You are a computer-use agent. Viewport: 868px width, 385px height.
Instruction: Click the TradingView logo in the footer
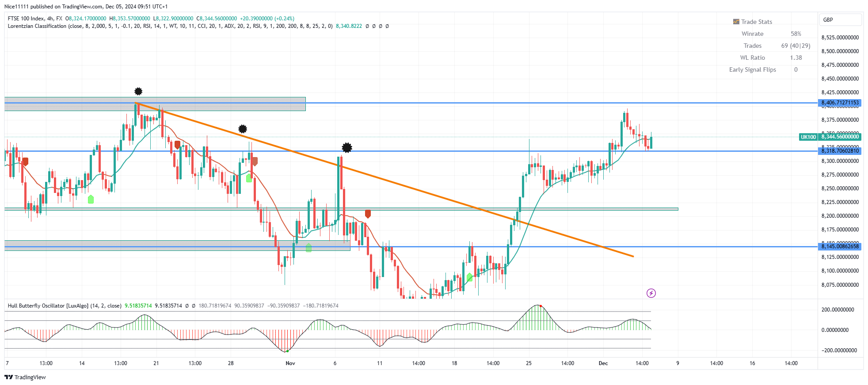click(x=25, y=377)
